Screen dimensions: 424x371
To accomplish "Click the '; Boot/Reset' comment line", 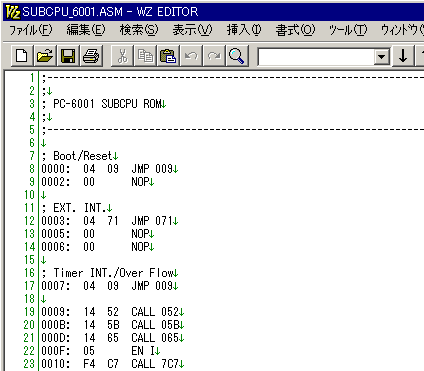I will tap(77, 156).
